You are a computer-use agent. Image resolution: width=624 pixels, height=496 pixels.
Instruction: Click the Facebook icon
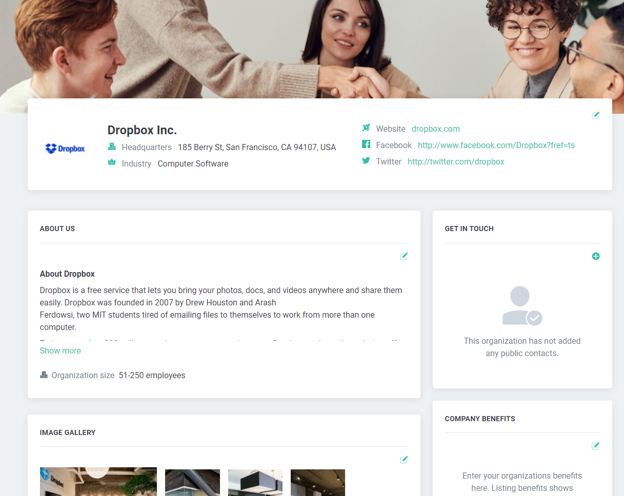pyautogui.click(x=366, y=144)
